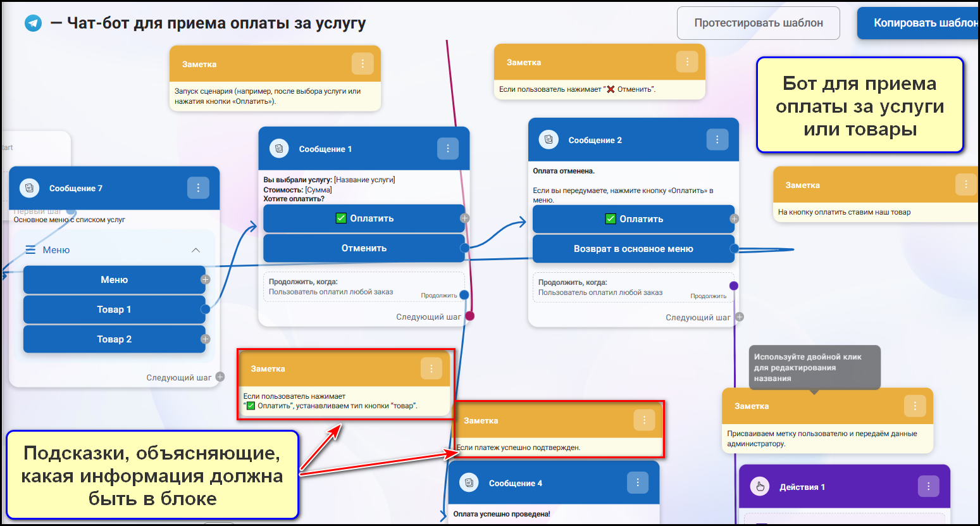Collapse the Меню section chevron
This screenshot has height=526, width=980.
tap(195, 250)
